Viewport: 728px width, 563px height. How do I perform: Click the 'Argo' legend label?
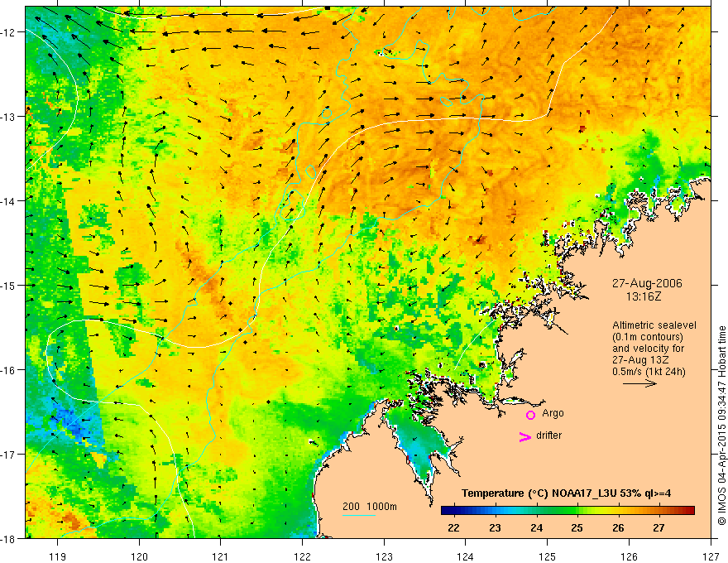pyautogui.click(x=553, y=413)
